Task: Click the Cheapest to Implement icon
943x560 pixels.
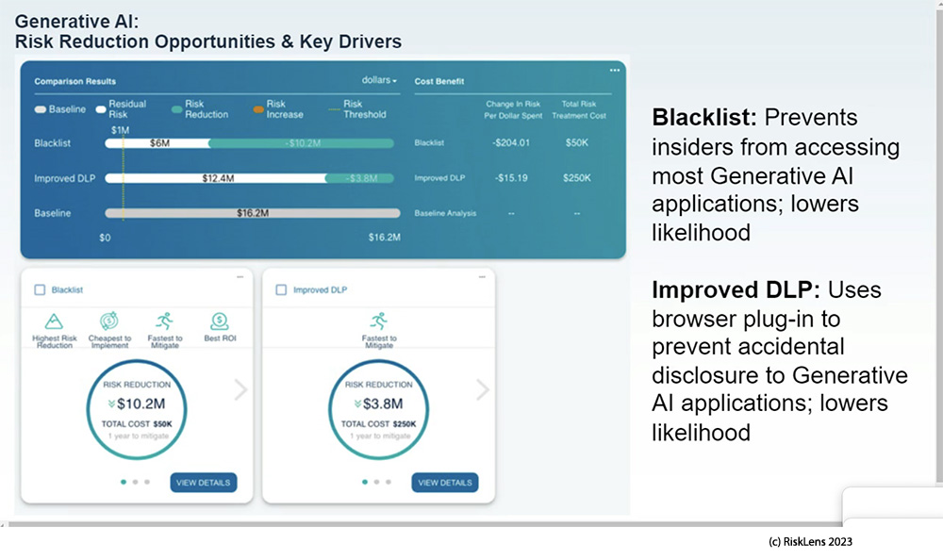Action: [x=109, y=318]
